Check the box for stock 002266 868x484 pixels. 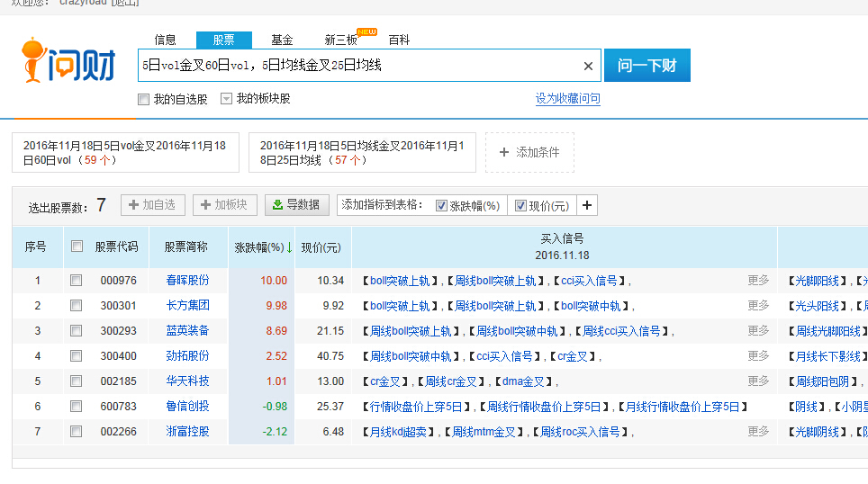76,432
